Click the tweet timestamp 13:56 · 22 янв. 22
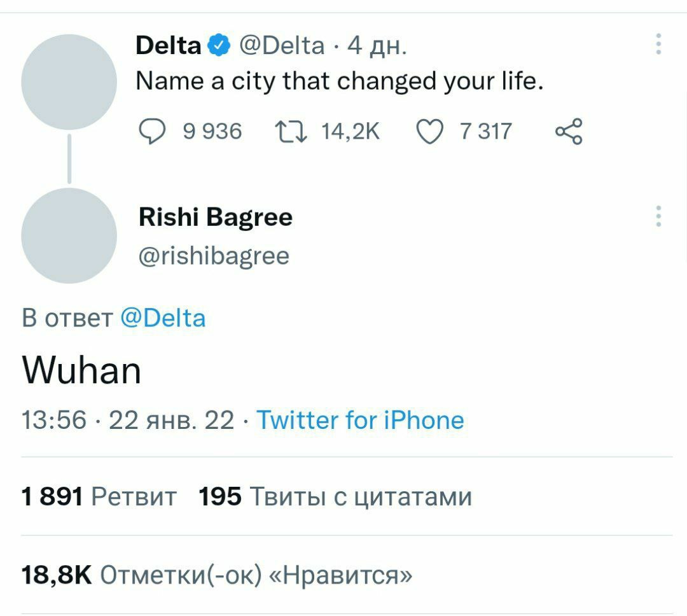The width and height of the screenshot is (687, 616). tap(127, 420)
